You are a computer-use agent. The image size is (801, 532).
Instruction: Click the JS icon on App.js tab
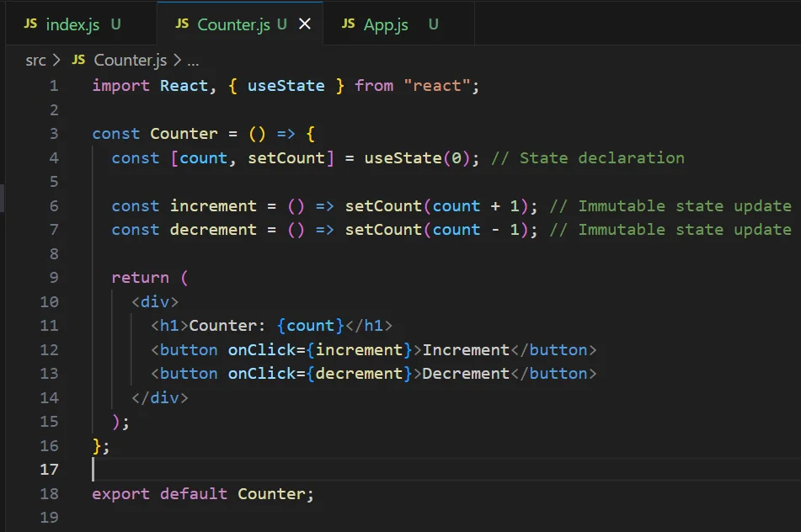click(349, 24)
